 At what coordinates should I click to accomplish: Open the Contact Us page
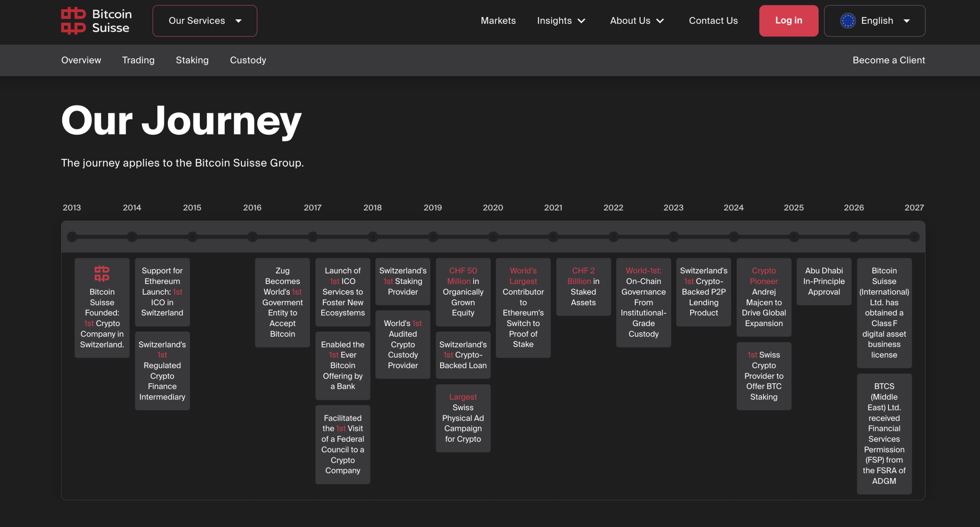tap(713, 21)
